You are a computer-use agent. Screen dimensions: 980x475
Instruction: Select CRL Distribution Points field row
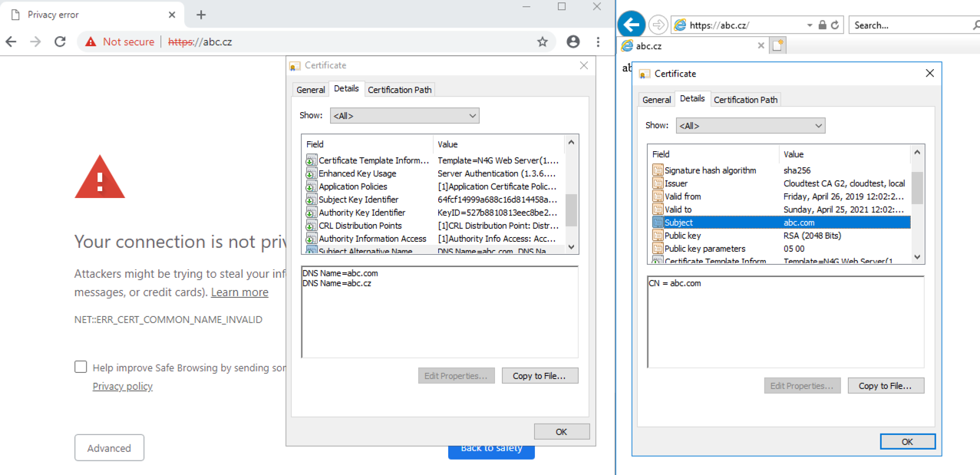pos(434,226)
